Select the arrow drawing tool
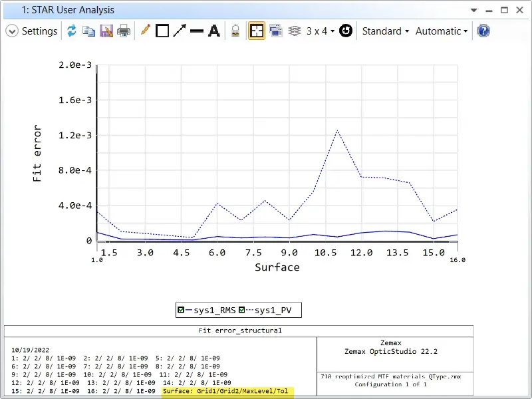This screenshot has width=532, height=399. [x=180, y=31]
